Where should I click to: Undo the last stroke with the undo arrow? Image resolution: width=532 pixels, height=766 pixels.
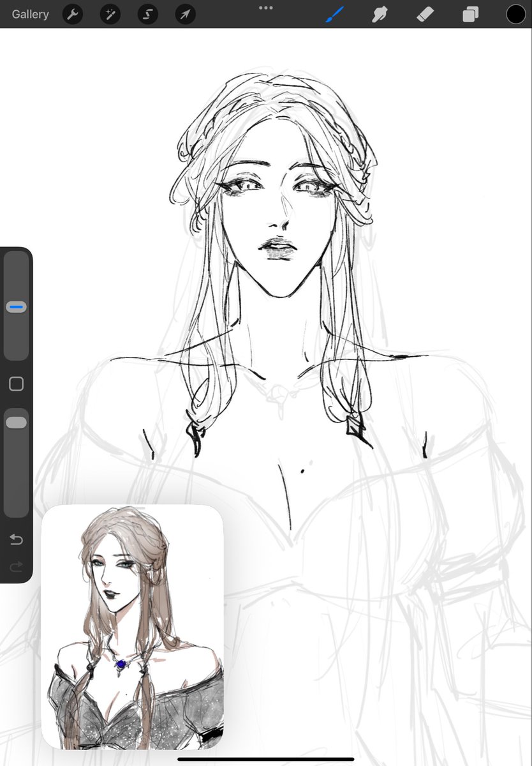click(x=17, y=540)
